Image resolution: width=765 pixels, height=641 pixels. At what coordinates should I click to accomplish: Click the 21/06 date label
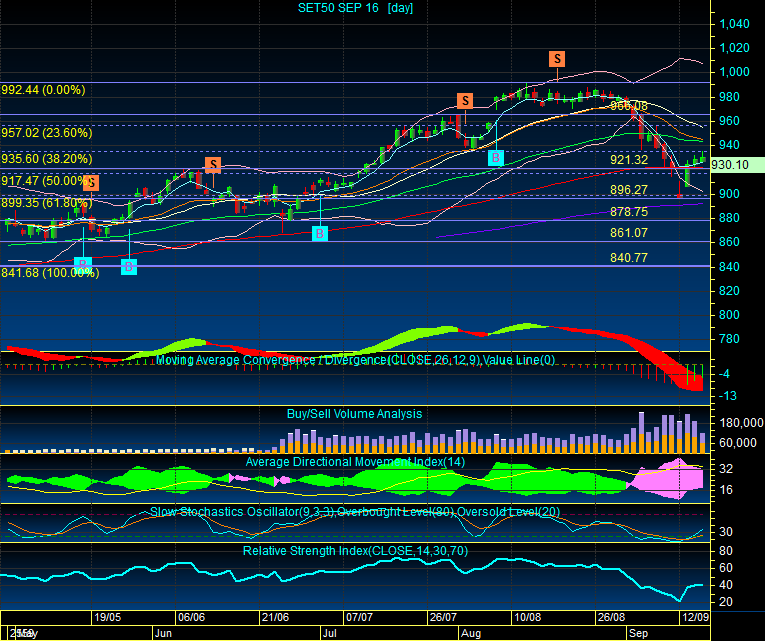tap(275, 617)
